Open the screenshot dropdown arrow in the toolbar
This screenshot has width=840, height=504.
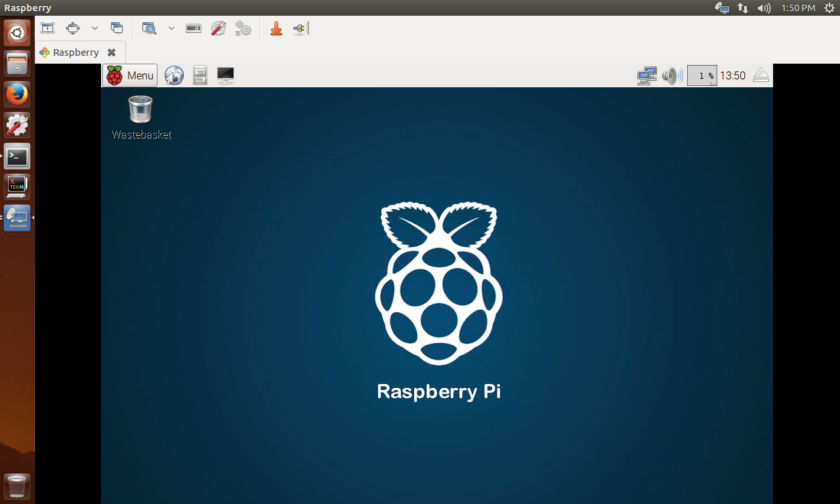(171, 28)
